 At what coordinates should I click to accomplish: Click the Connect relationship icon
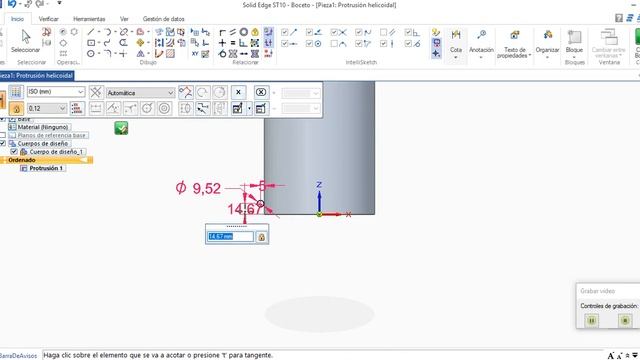click(222, 32)
